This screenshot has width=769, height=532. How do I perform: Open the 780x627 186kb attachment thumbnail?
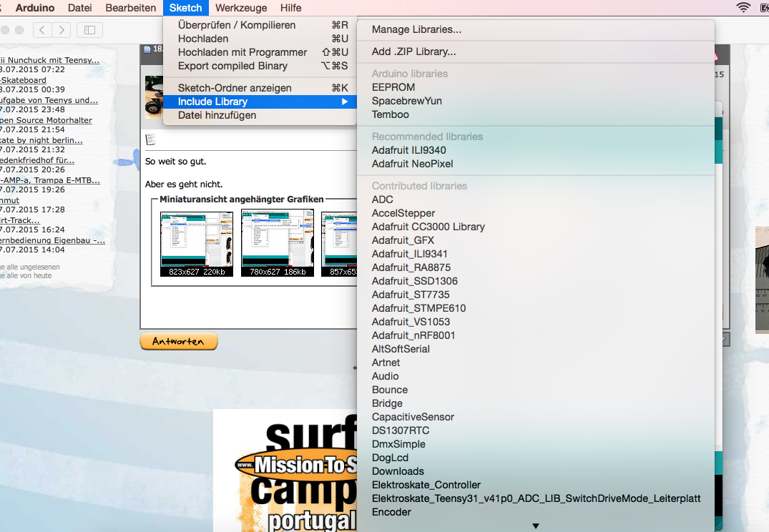tap(278, 243)
